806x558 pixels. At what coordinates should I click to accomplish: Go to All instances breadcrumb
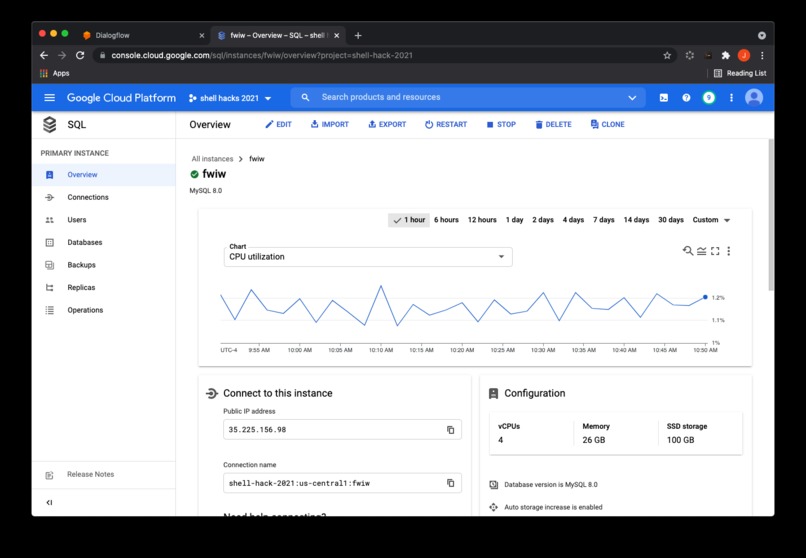click(x=212, y=159)
